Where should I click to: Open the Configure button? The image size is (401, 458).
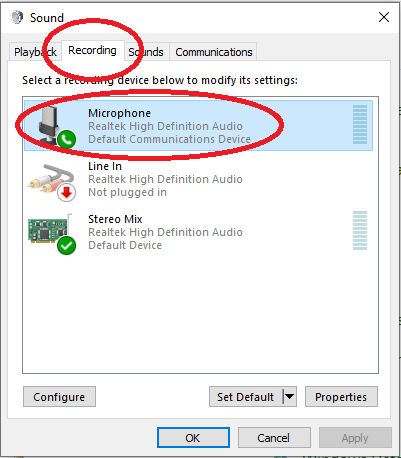59,397
